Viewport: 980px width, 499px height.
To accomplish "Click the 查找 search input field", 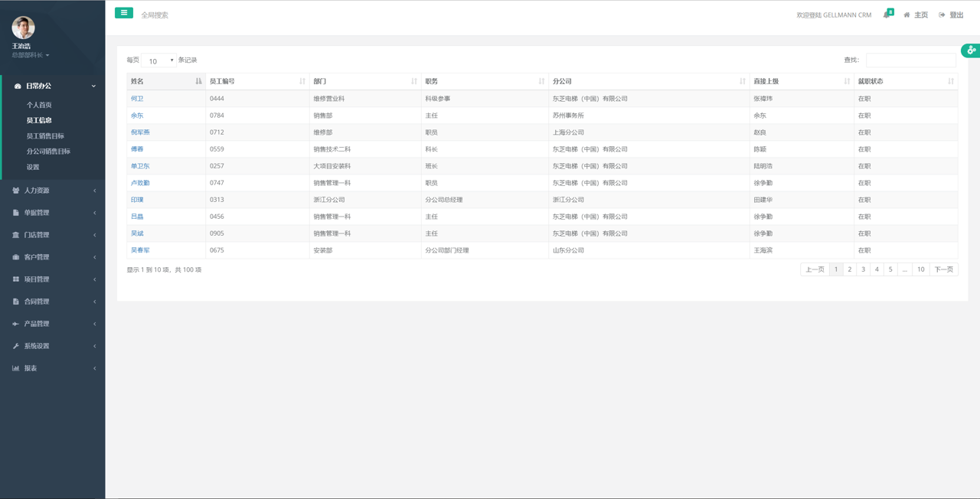I will (910, 60).
